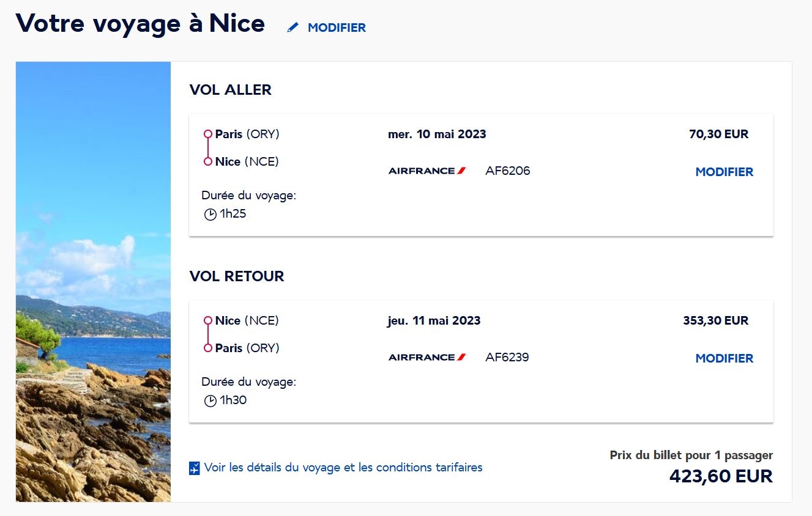Click the total price 423,60 EUR
Viewport: 812px width, 516px height.
pyautogui.click(x=721, y=476)
